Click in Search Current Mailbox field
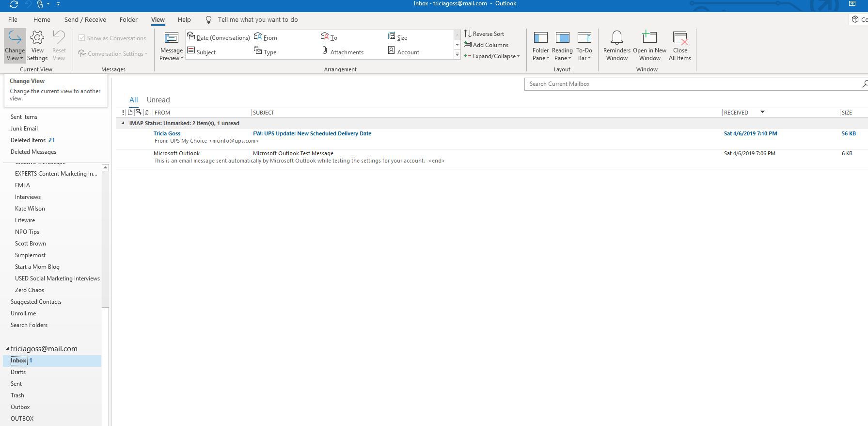This screenshot has height=426, width=868. (693, 84)
